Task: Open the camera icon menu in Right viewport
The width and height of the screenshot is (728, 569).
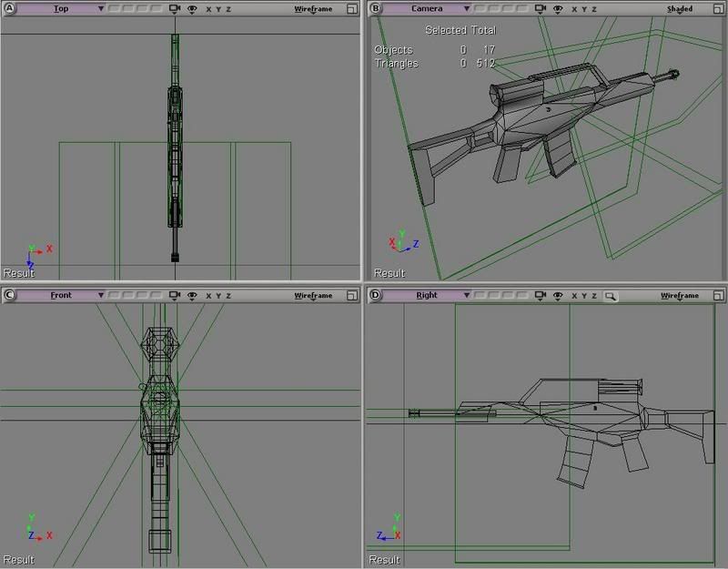Action: pos(541,295)
